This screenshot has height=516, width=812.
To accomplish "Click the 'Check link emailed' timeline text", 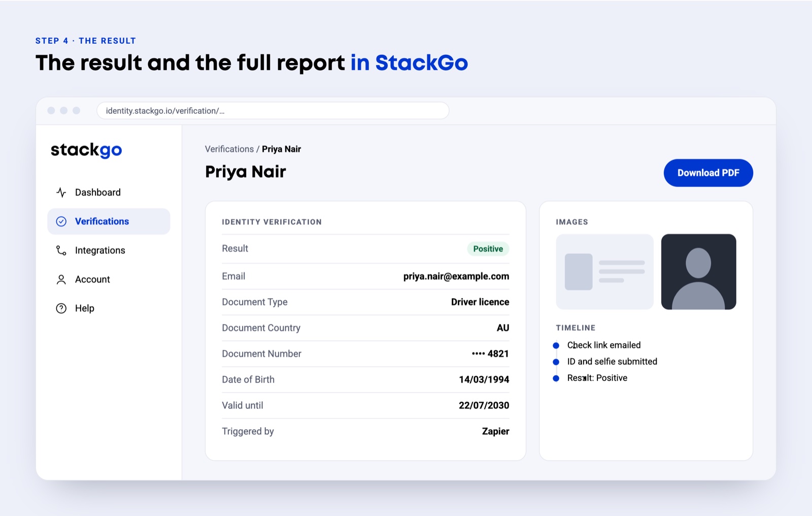I will click(x=604, y=345).
